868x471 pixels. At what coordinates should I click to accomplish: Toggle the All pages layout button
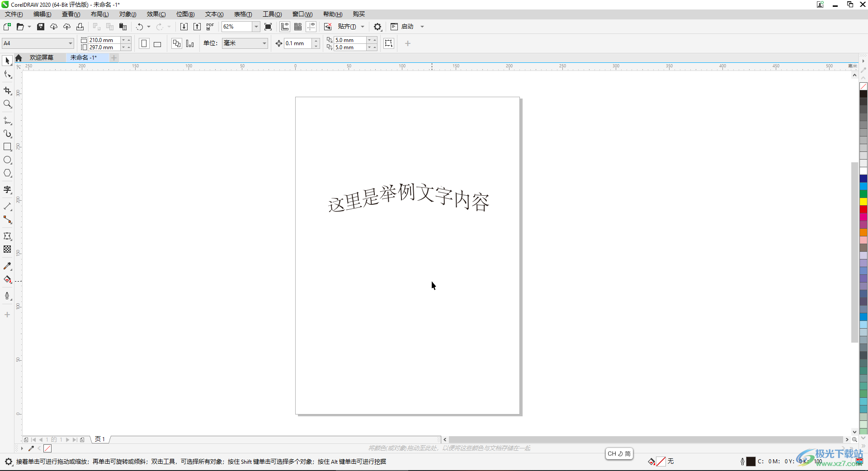point(177,43)
